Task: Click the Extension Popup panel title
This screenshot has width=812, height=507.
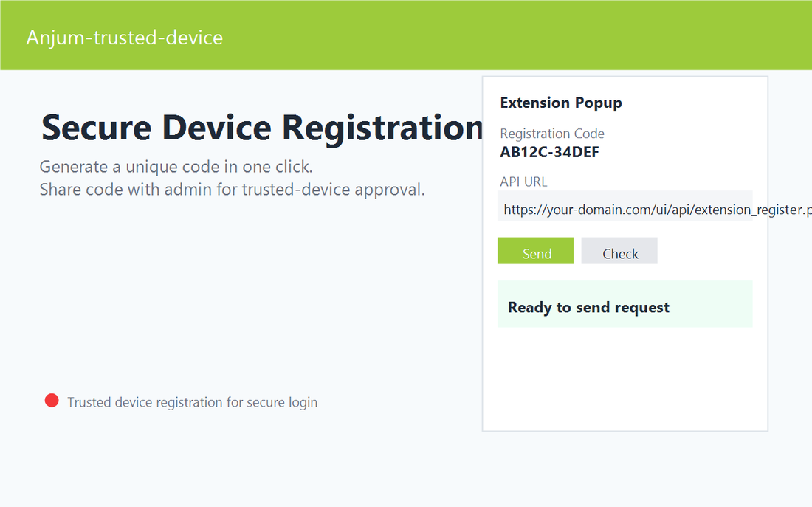Action: click(562, 103)
